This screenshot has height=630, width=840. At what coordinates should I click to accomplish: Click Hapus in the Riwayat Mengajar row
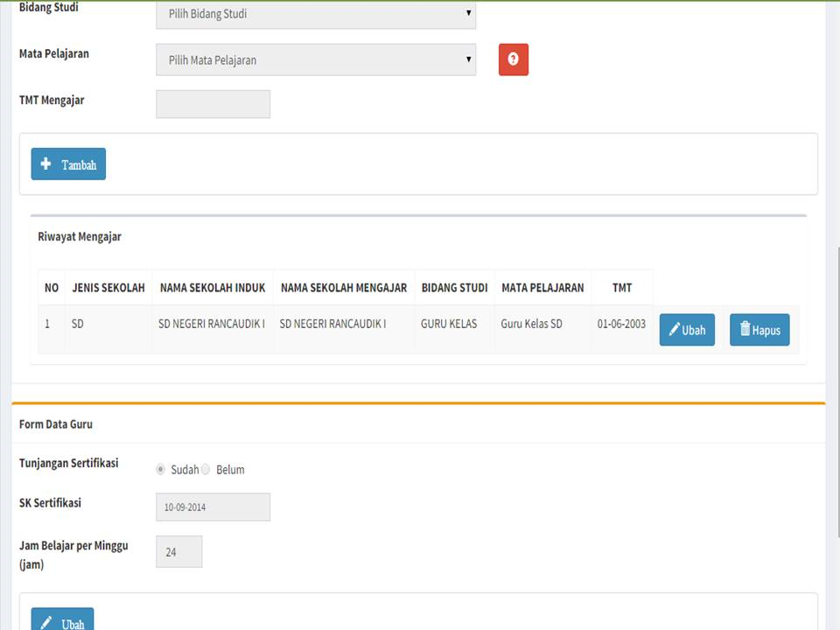click(x=759, y=330)
